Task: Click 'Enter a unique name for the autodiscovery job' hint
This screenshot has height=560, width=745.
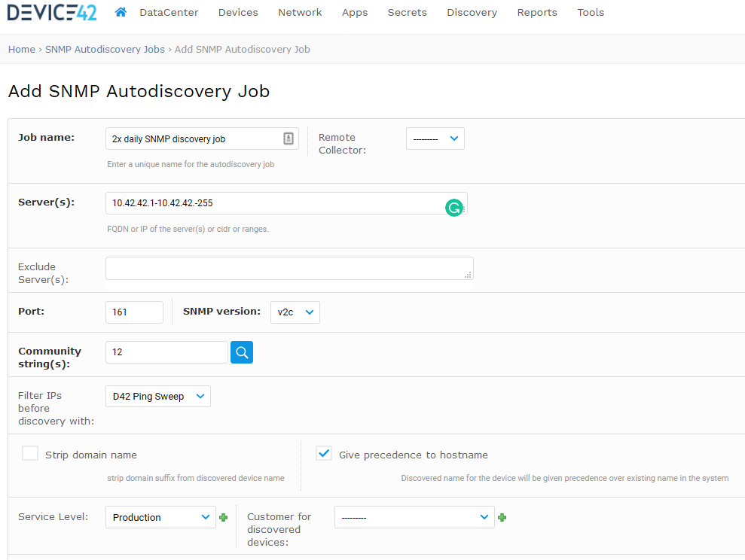Action: point(191,164)
